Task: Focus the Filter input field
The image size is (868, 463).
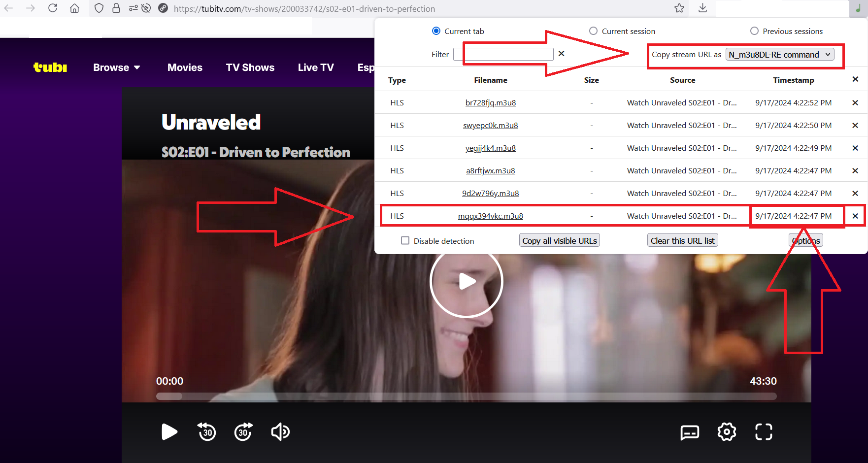Action: click(503, 54)
